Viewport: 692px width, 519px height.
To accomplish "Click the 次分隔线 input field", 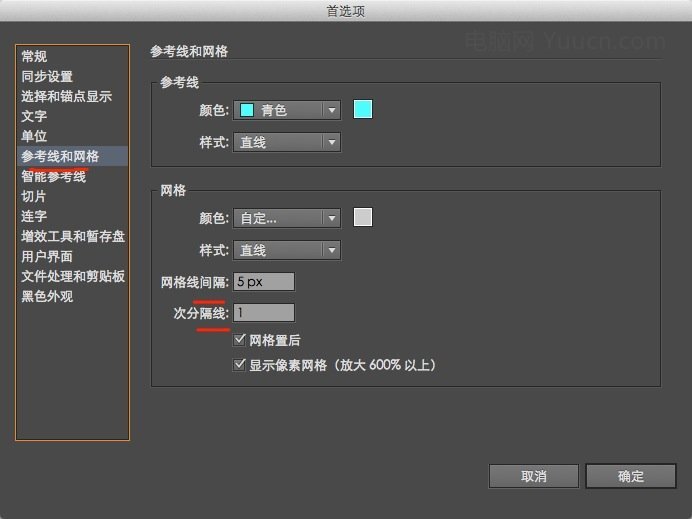I will (264, 312).
